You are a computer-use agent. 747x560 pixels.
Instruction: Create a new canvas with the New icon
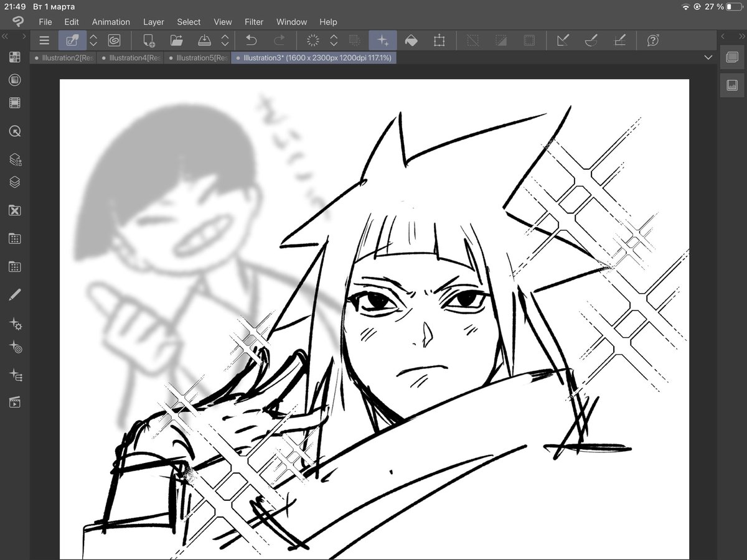pos(149,40)
